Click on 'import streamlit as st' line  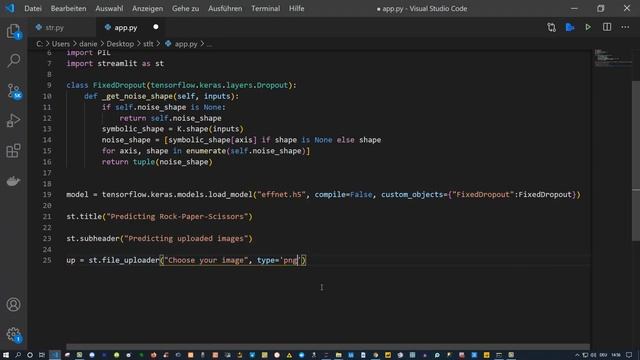coord(115,63)
